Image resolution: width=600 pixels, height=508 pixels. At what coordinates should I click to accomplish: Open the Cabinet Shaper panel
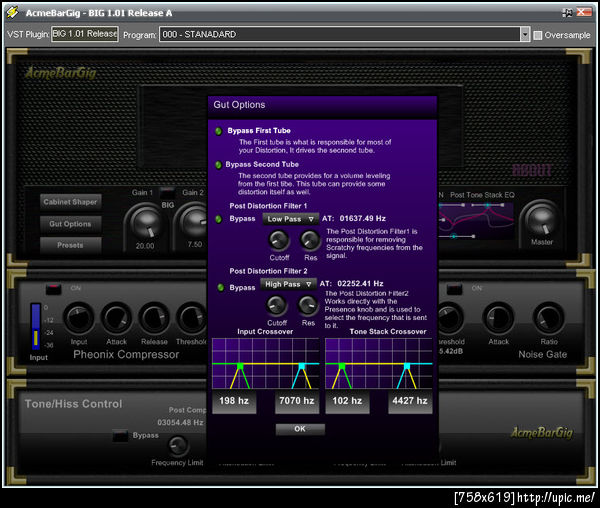coord(70,202)
